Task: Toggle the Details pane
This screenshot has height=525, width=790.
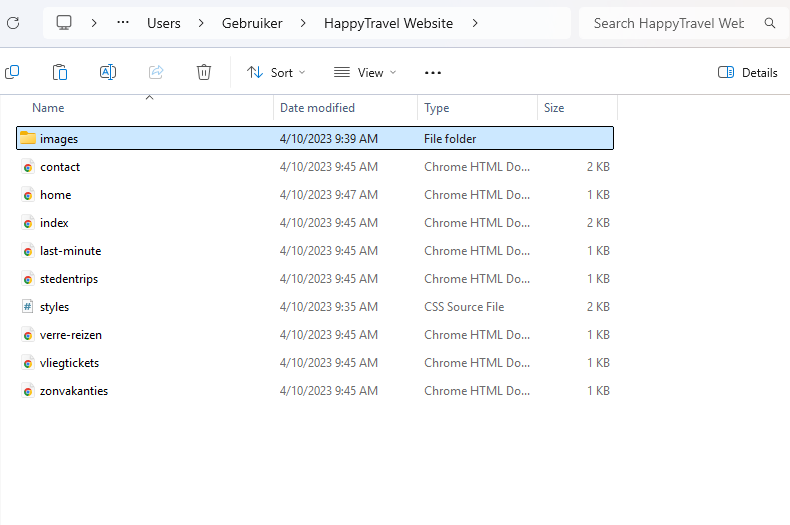Action: tap(748, 72)
